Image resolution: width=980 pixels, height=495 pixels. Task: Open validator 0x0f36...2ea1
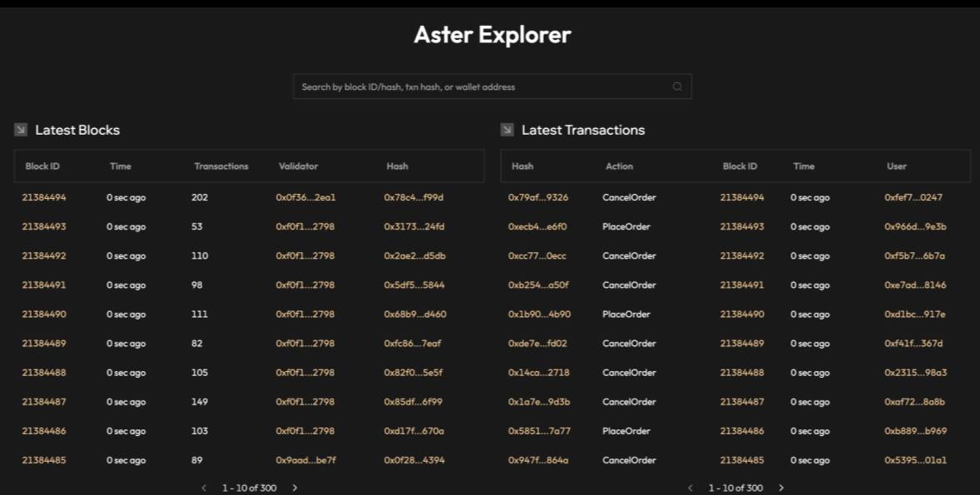click(x=305, y=197)
